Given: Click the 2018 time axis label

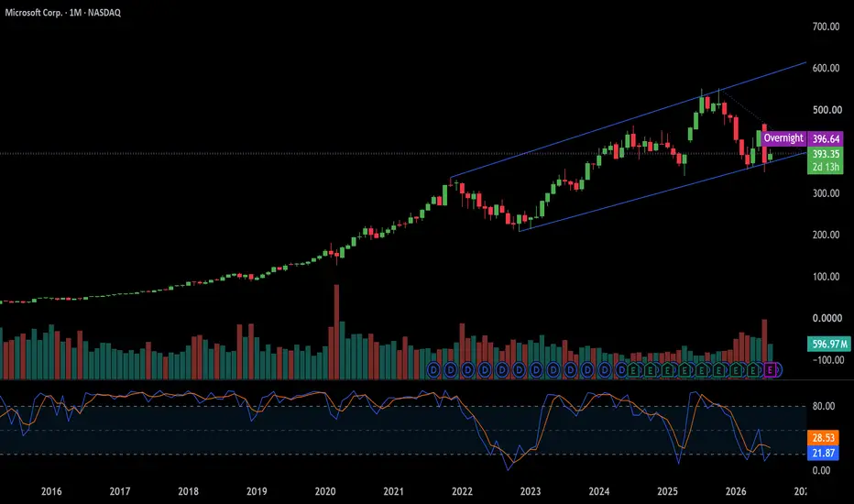Looking at the screenshot, I should pos(189,491).
